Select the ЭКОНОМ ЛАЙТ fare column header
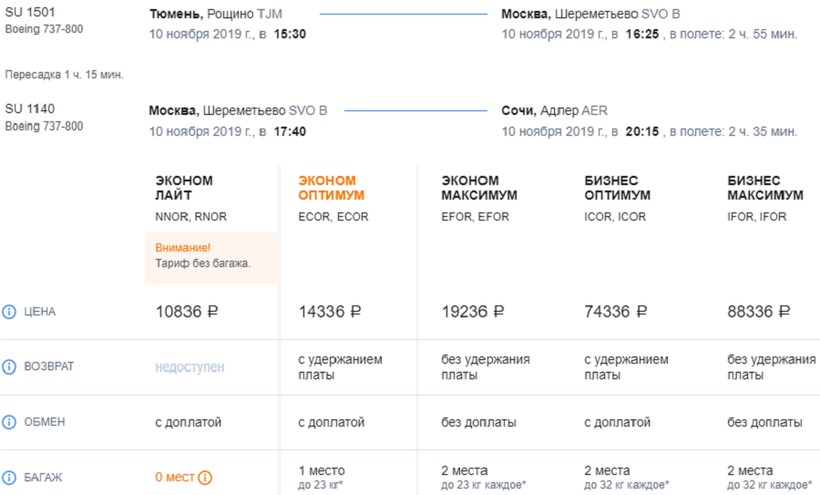 coord(184,188)
